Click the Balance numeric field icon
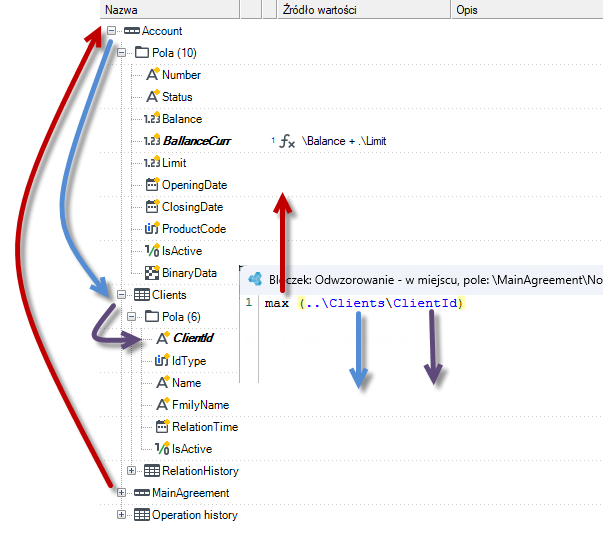 coord(152,118)
